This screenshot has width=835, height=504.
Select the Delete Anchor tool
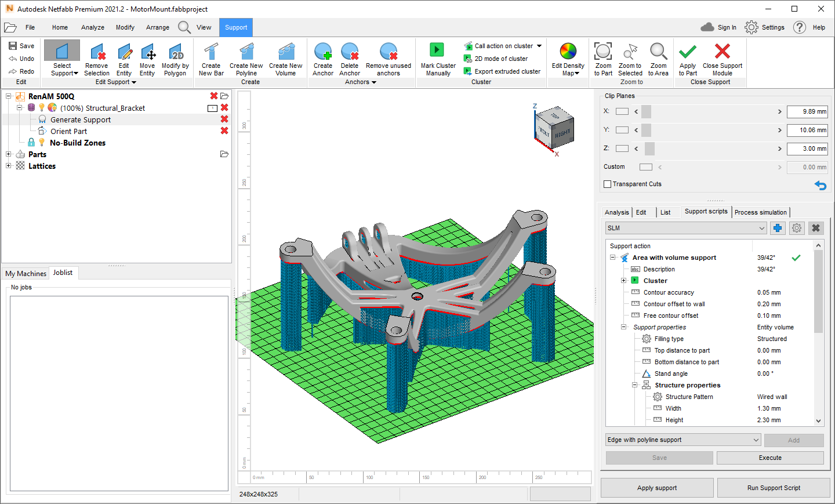click(350, 59)
